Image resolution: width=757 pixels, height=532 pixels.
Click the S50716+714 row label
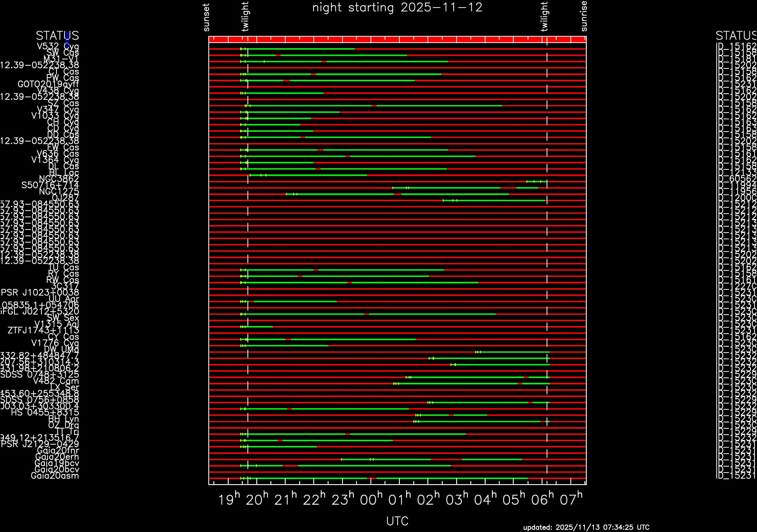tap(50, 185)
